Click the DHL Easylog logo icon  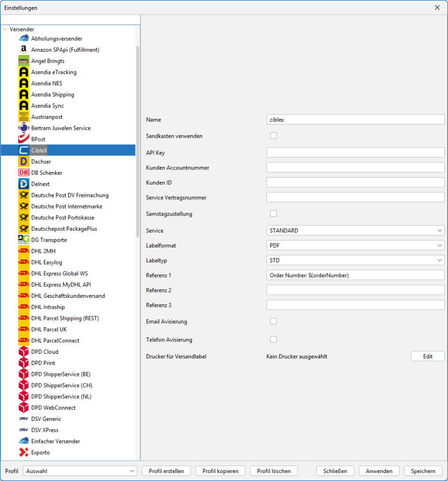click(x=24, y=262)
